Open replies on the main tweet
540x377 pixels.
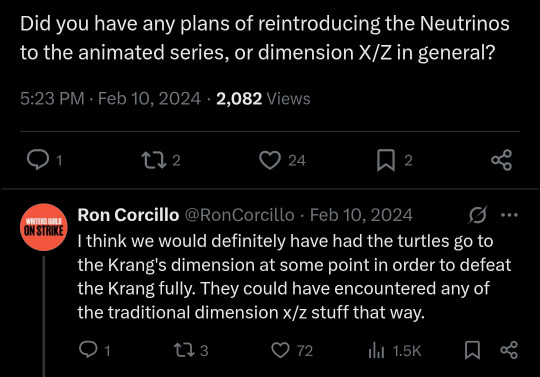44,160
